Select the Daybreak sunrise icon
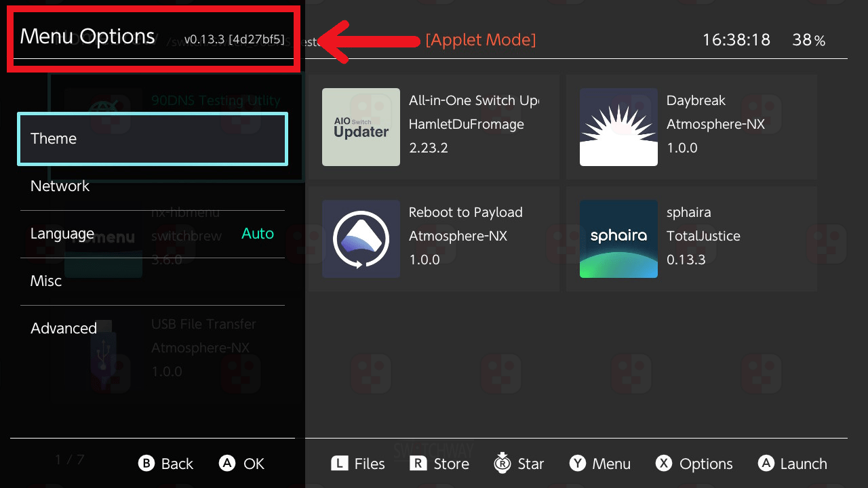 tap(618, 127)
